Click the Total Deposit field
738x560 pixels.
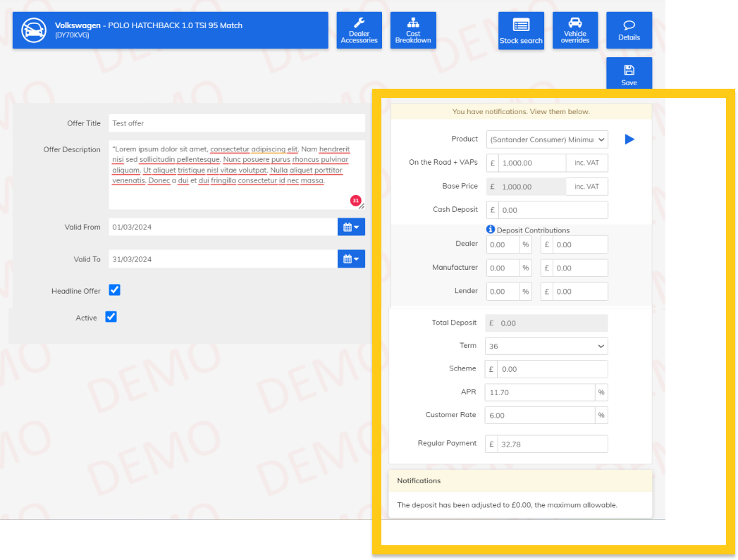tap(546, 323)
